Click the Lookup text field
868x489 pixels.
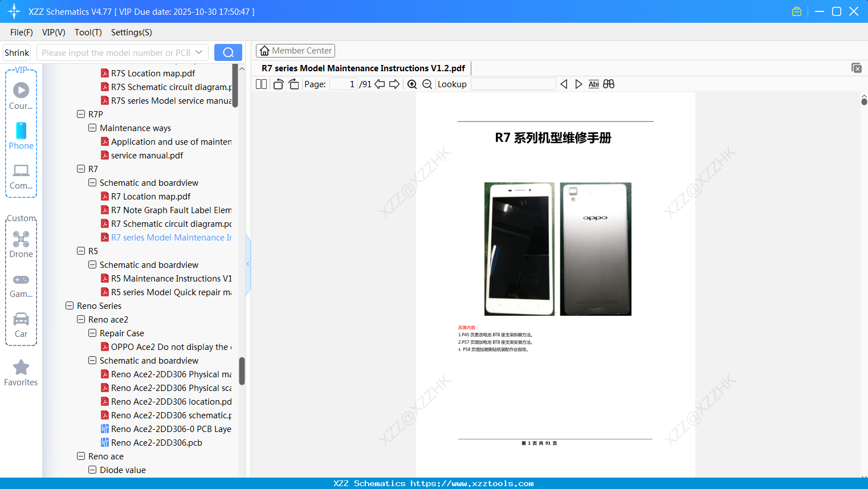click(514, 84)
